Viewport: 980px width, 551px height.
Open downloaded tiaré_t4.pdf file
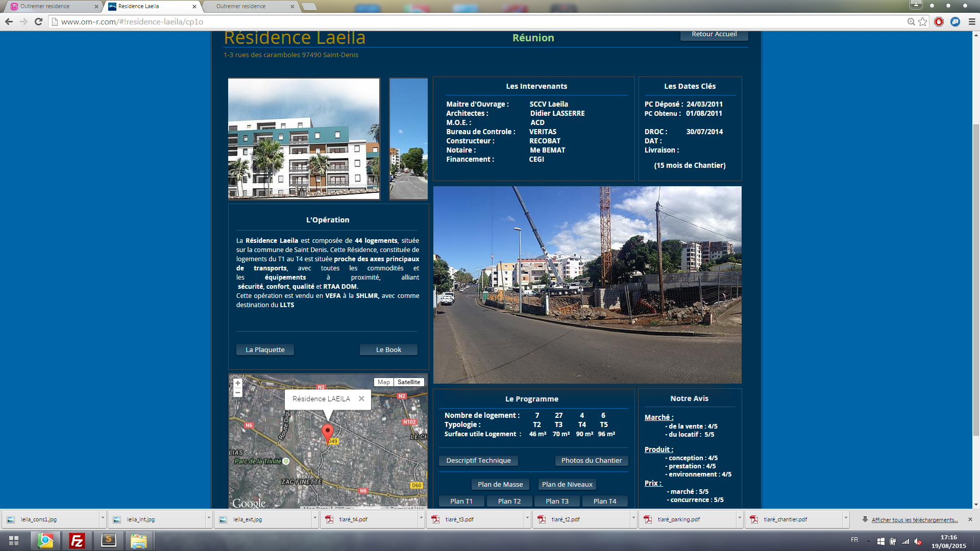370,519
